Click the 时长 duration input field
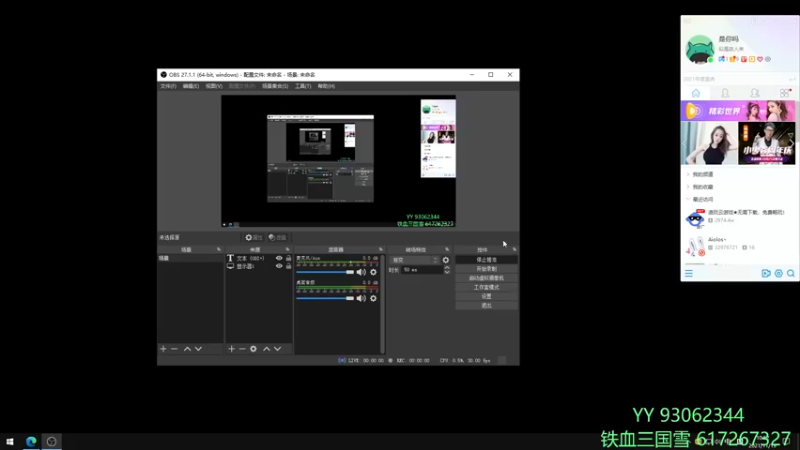The image size is (800, 450). pos(422,270)
